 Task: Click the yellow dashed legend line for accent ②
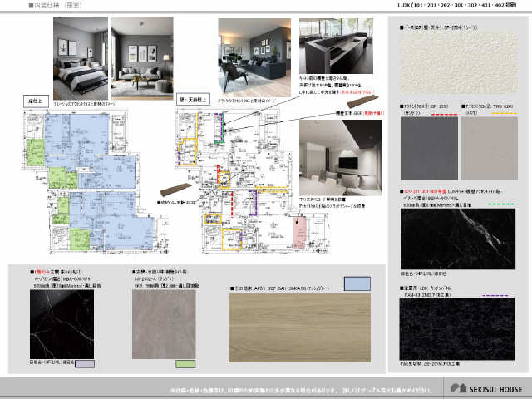tap(505, 113)
